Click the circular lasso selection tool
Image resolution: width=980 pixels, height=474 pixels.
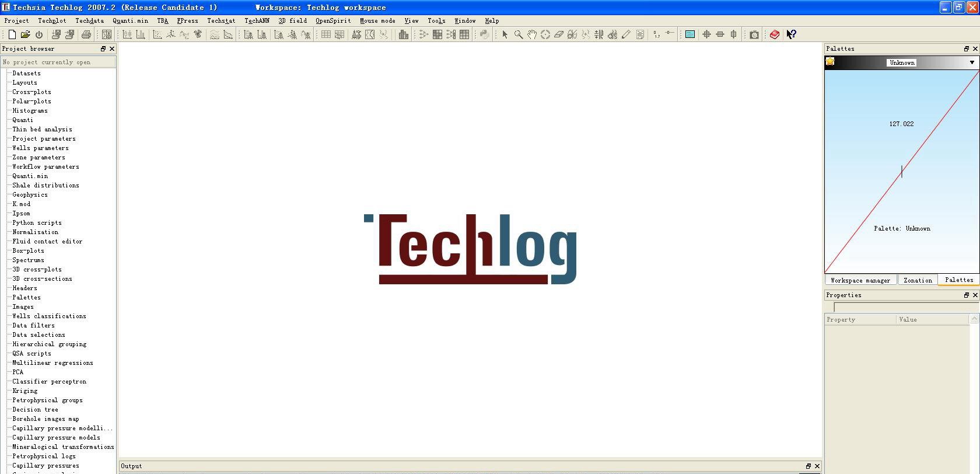[x=545, y=34]
